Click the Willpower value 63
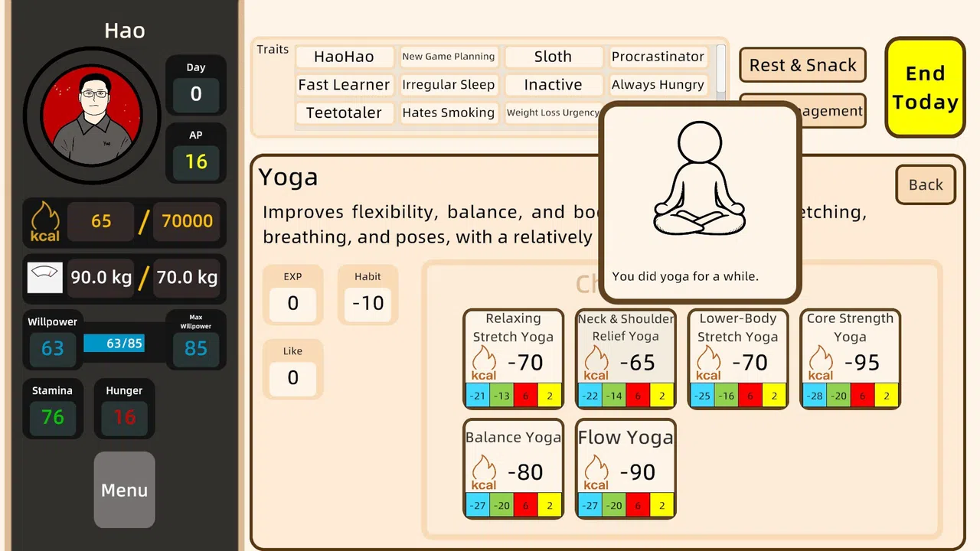 click(x=52, y=349)
